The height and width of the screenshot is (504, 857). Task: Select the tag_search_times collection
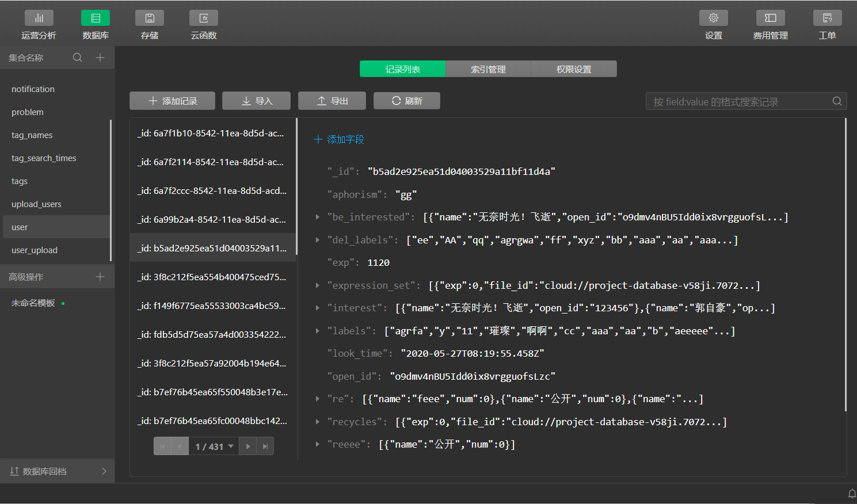click(x=56, y=158)
